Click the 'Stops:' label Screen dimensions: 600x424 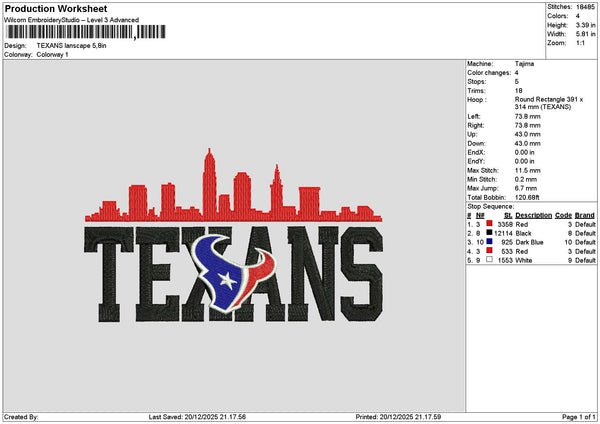coord(477,82)
